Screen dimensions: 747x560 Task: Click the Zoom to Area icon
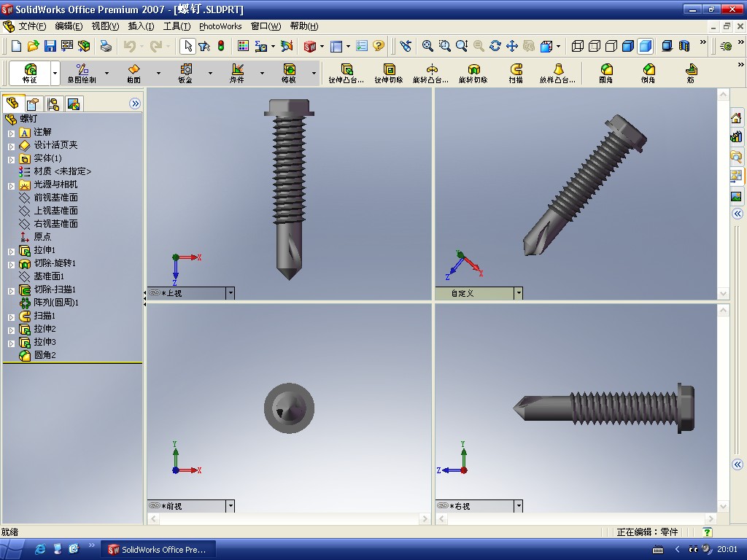point(444,46)
